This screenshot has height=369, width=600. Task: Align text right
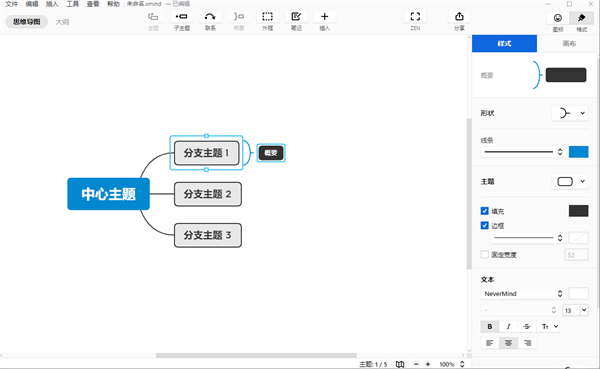(527, 343)
